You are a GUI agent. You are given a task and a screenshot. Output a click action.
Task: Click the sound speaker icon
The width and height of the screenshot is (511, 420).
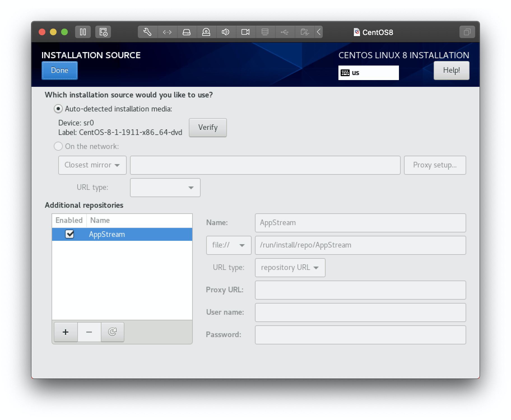coord(226,32)
